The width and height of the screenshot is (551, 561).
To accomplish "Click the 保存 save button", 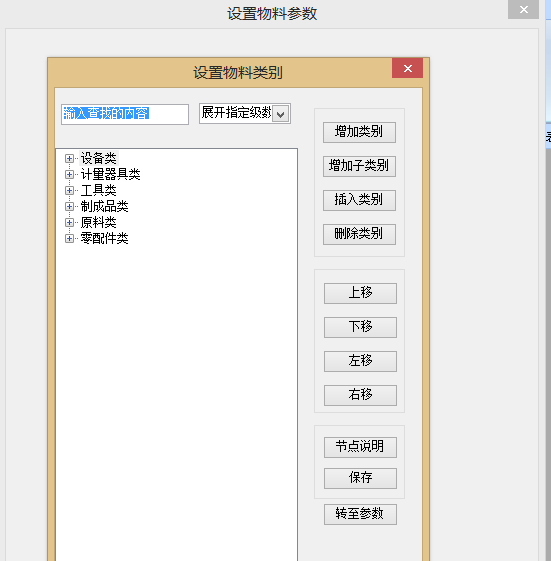I will click(360, 478).
